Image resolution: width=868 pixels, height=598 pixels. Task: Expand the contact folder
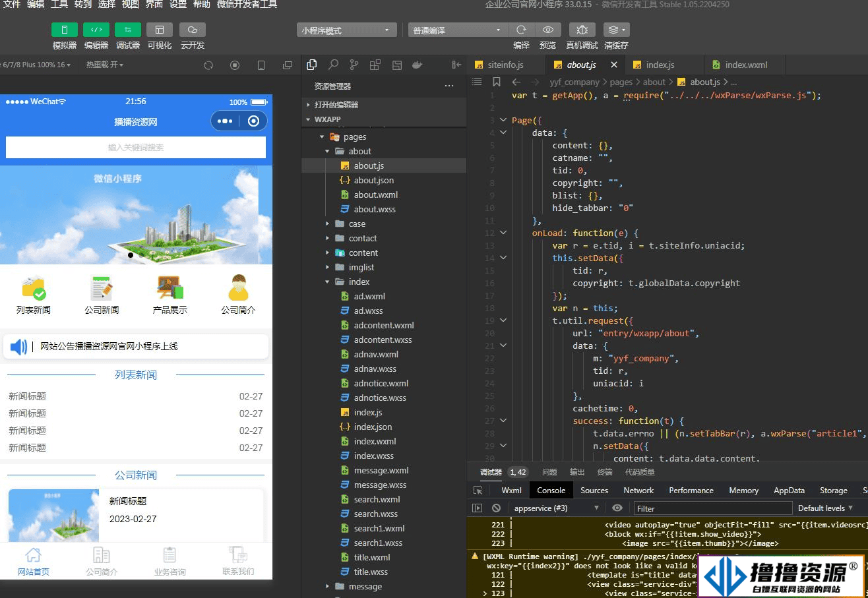click(384, 238)
